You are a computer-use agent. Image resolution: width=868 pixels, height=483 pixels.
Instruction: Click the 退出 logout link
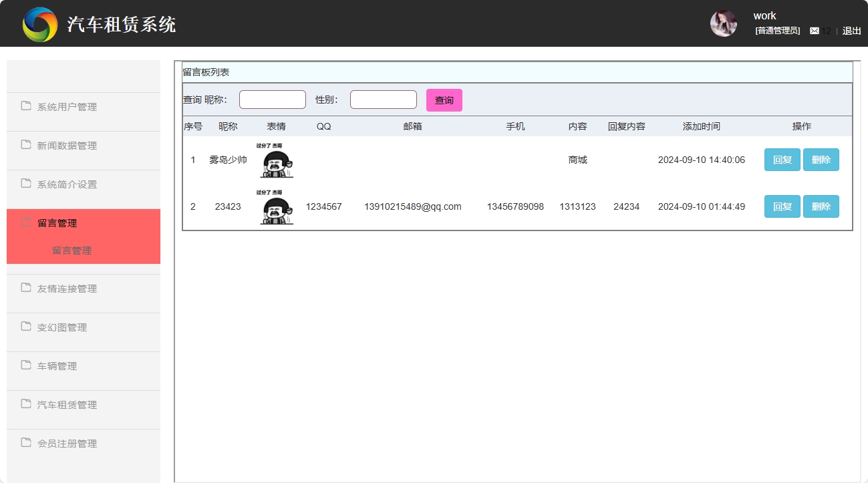851,31
